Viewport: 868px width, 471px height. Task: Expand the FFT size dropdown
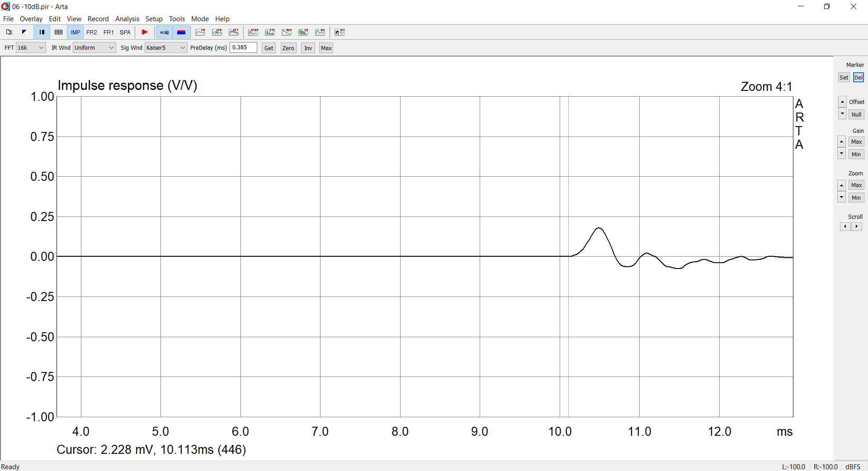31,47
